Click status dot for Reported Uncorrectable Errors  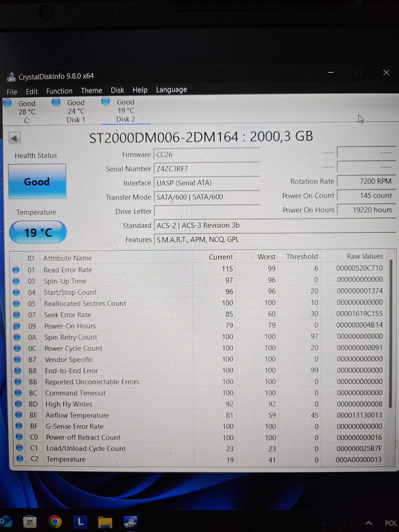18,382
